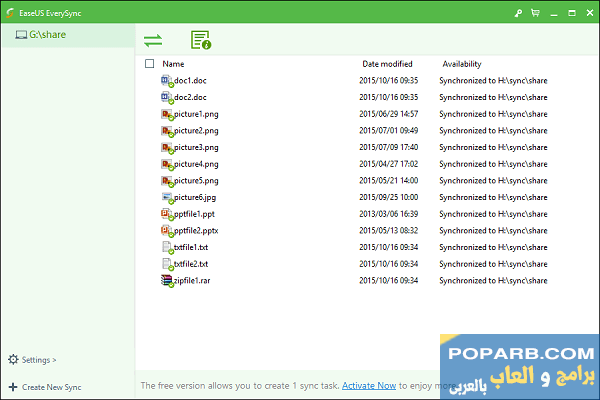600x400 pixels.
Task: Click the pptfile1.ppt PowerPoint icon
Action: click(166, 214)
